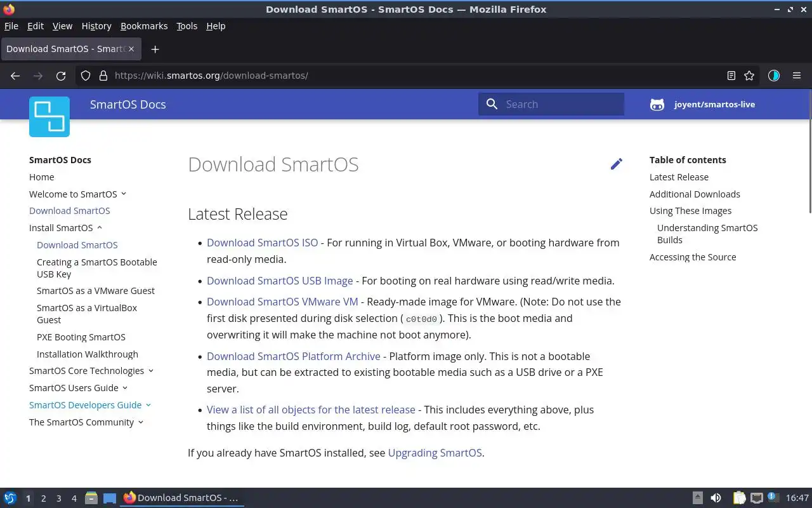Open a new tab with plus button

[x=155, y=49]
